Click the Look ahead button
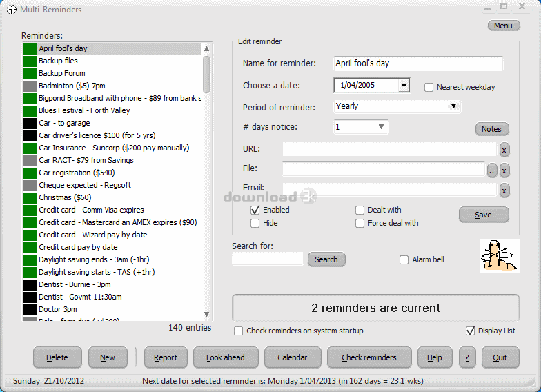This screenshot has height=392, width=541. tap(226, 357)
